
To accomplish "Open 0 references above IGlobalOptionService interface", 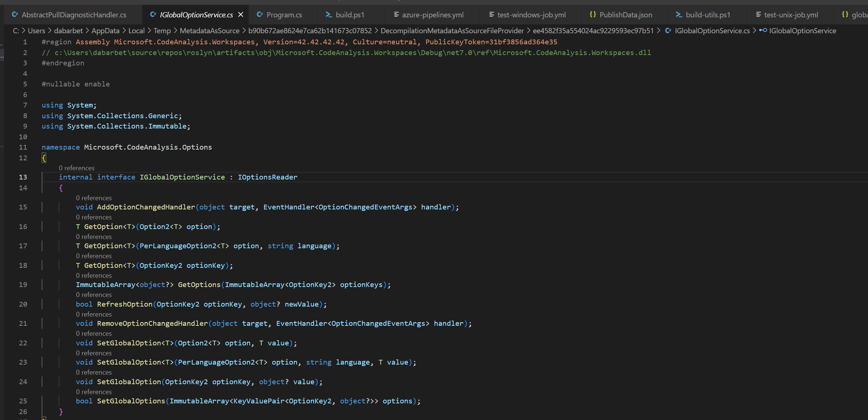I will click(x=76, y=168).
